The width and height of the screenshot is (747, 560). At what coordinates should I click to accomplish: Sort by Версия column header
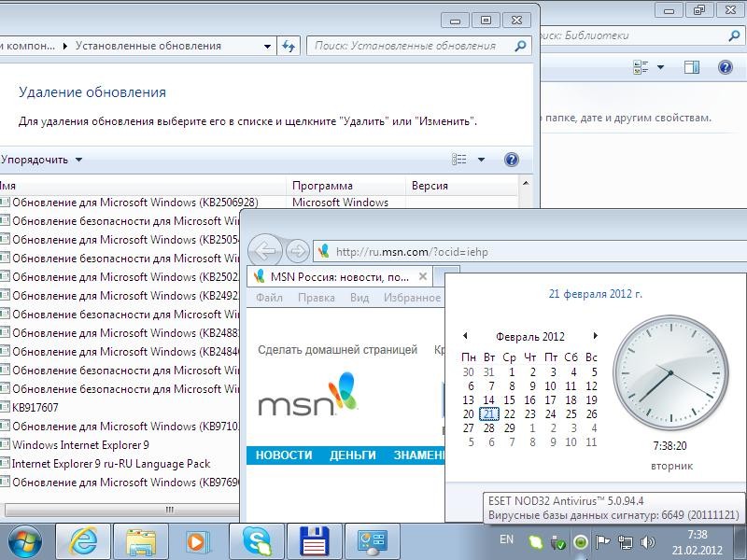(x=461, y=186)
